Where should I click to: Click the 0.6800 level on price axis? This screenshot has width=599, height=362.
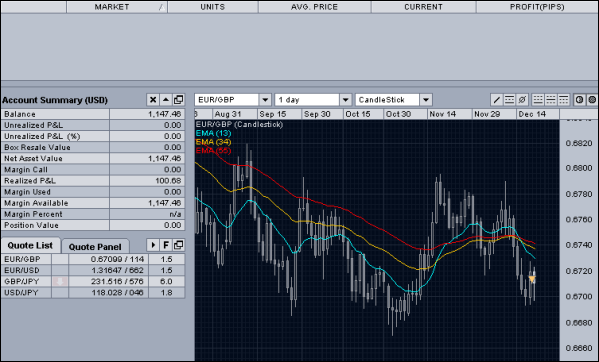[x=578, y=168]
